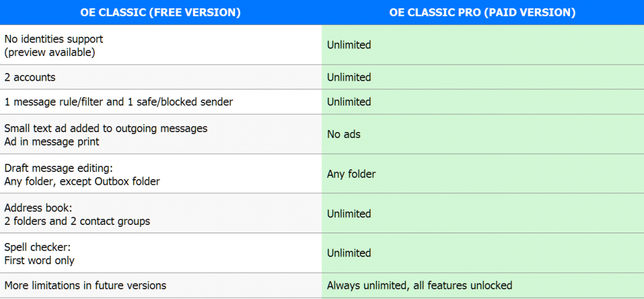Select "Always unlimited, all features unlocked" cell
644x299 pixels.
419,285
